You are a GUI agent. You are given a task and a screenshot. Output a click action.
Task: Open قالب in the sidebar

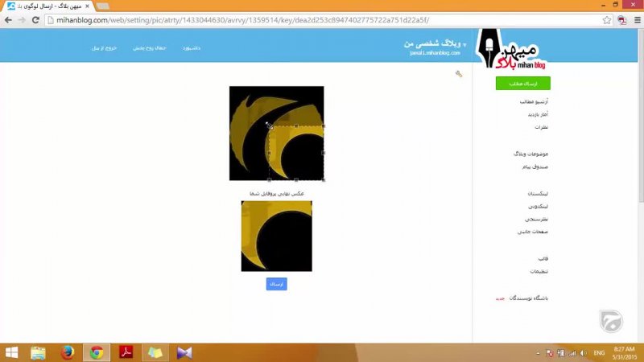point(543,258)
